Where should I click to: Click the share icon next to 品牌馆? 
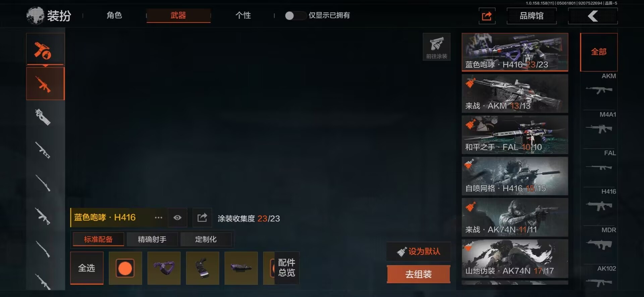click(487, 16)
